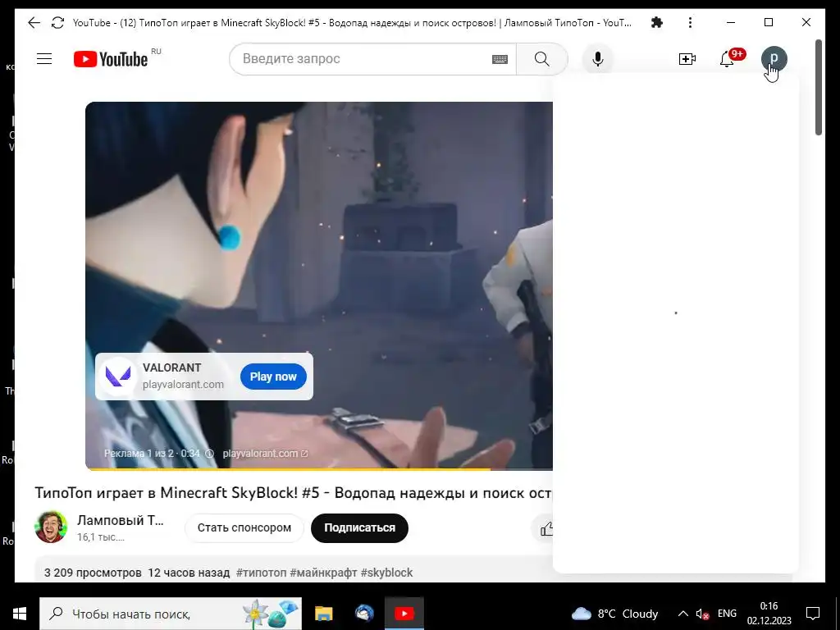The image size is (840, 630).
Task: Open the #типотоп hashtag
Action: click(x=262, y=573)
